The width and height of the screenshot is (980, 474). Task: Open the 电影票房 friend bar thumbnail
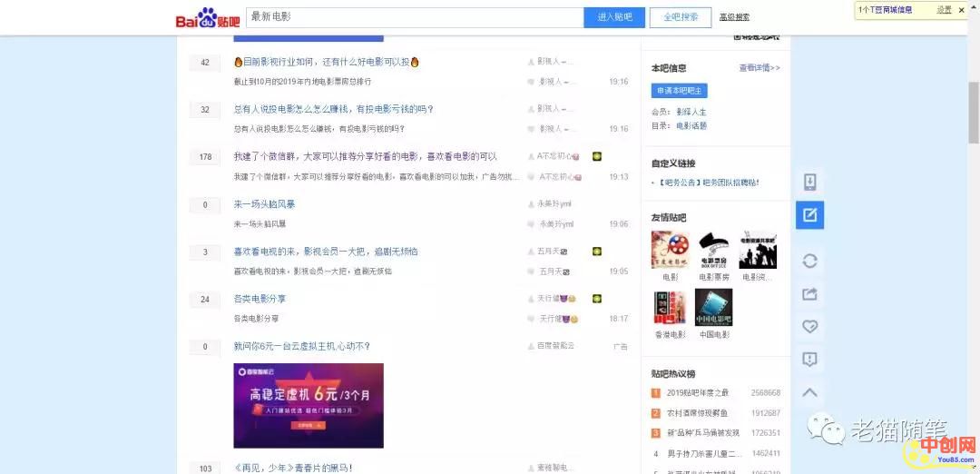pos(713,251)
